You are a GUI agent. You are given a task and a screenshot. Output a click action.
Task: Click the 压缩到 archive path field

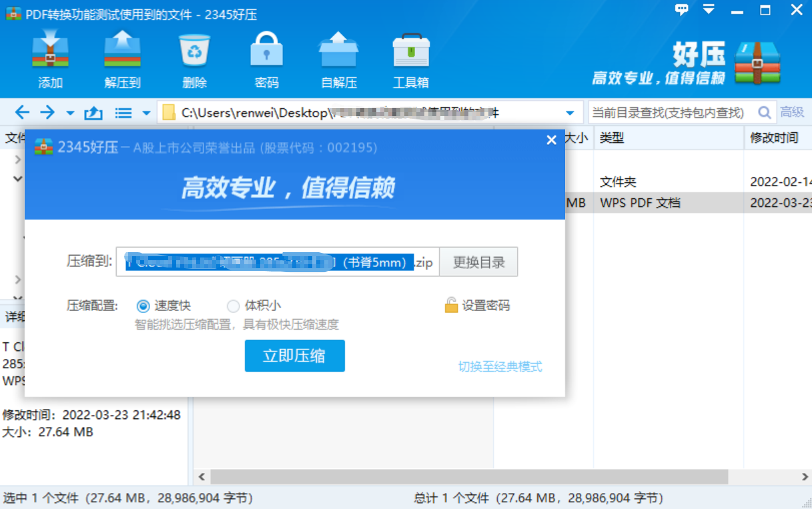(277, 262)
